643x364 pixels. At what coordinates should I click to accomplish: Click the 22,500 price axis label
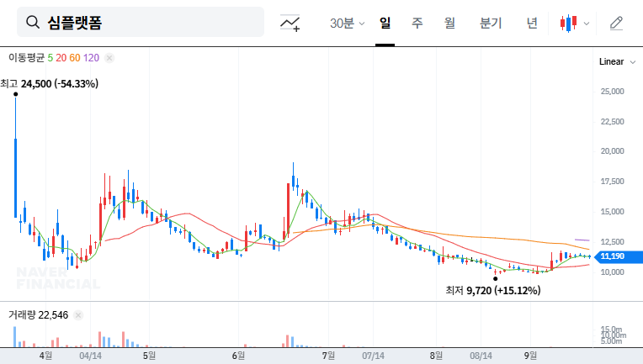coord(612,122)
